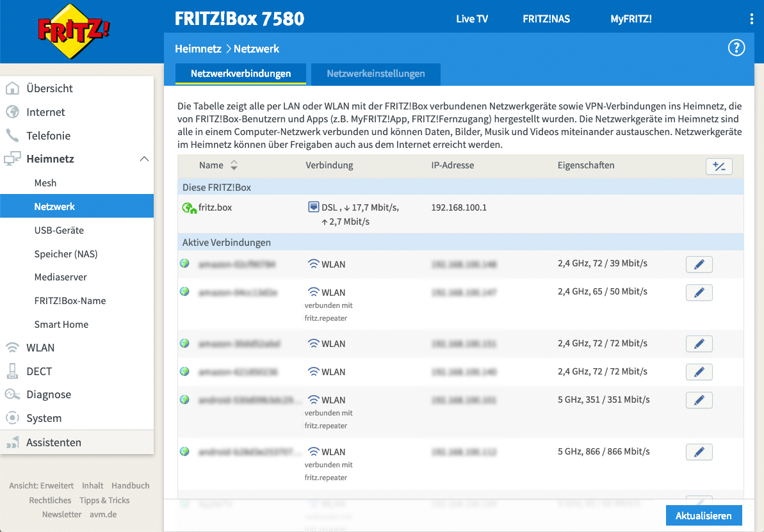This screenshot has width=764, height=532.
Task: Click the IP-Adresse column header
Action: [453, 165]
